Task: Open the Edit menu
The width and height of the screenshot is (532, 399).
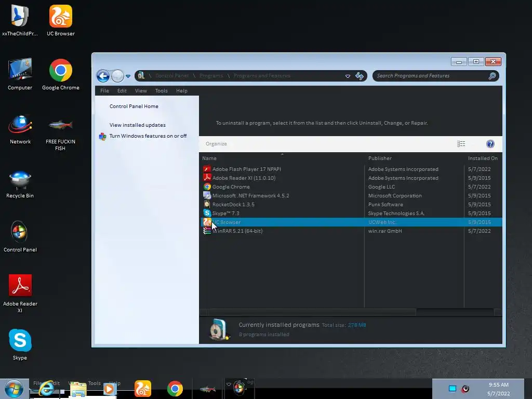Action: point(122,90)
